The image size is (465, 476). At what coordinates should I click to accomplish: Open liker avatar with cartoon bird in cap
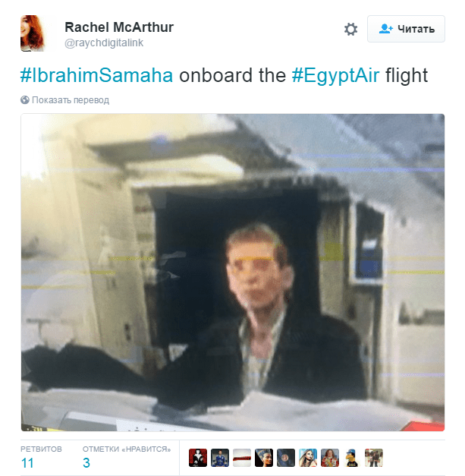352,458
